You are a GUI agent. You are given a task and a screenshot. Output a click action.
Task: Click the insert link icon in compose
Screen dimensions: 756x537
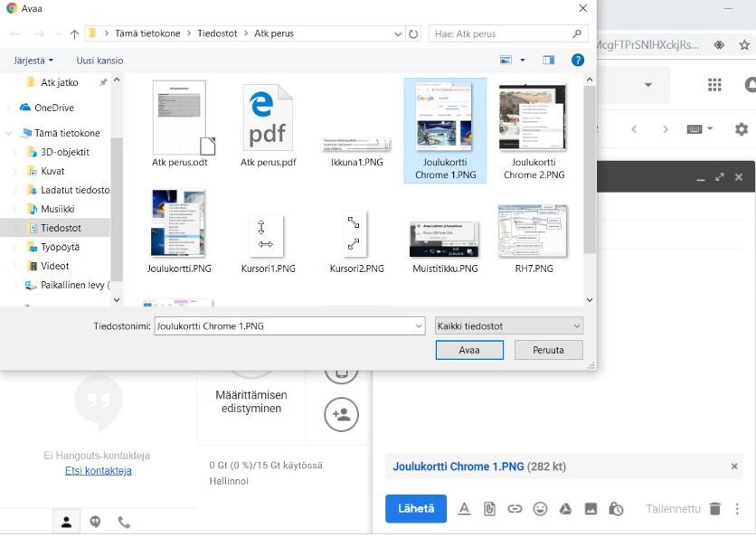[515, 509]
